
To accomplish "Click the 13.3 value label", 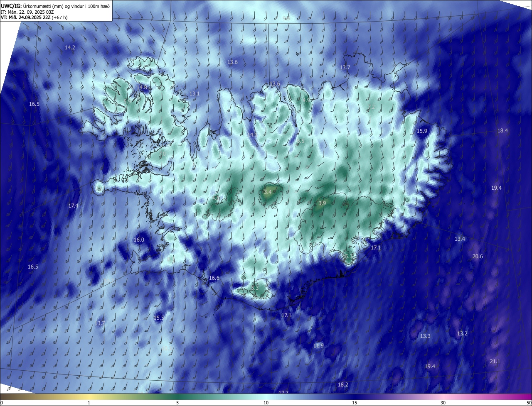I will (425, 336).
